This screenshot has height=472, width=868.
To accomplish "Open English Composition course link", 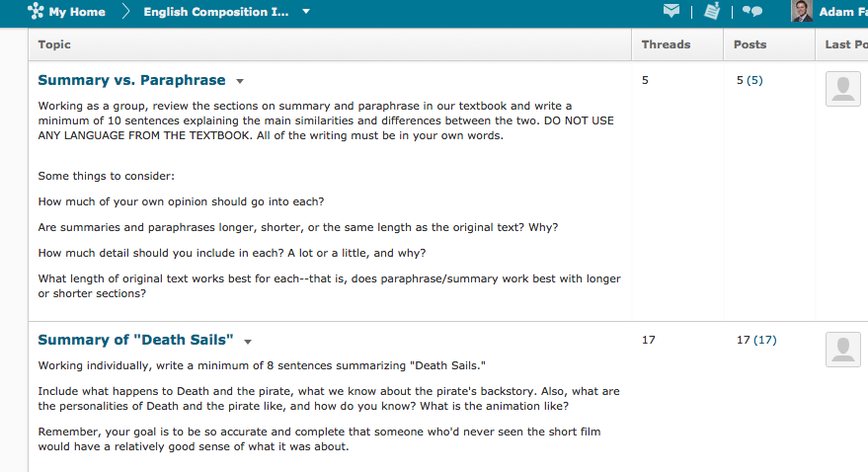I will coord(216,12).
